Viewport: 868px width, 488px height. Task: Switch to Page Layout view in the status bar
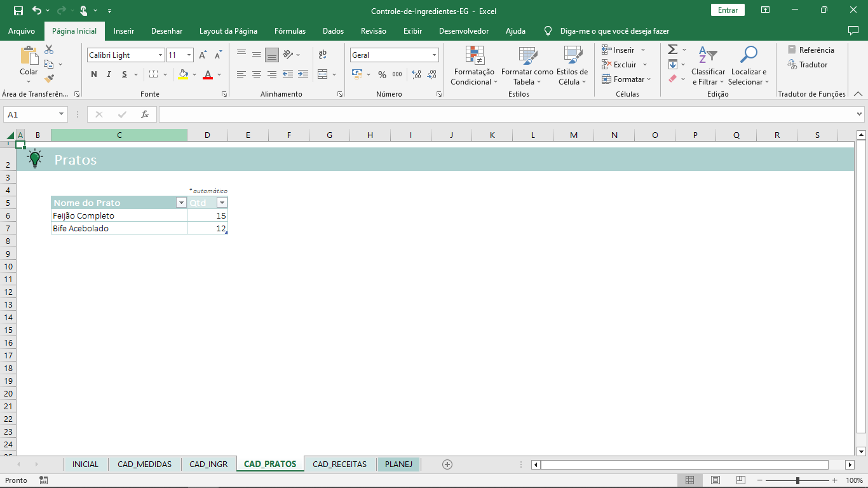click(x=715, y=480)
